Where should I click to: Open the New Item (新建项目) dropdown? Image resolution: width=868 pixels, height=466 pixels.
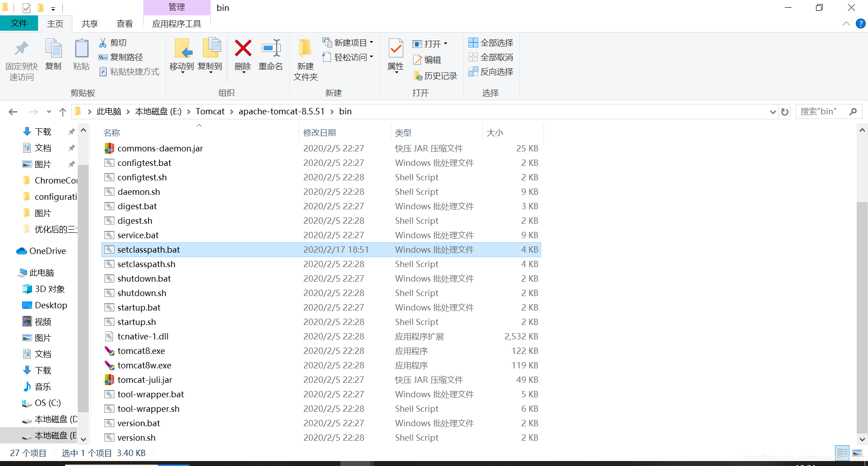pyautogui.click(x=372, y=42)
